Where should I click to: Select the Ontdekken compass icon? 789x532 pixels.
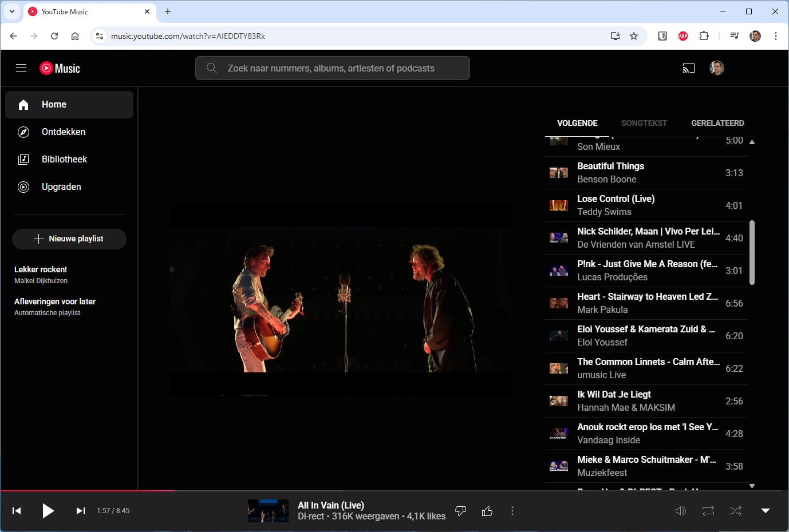pyautogui.click(x=23, y=132)
